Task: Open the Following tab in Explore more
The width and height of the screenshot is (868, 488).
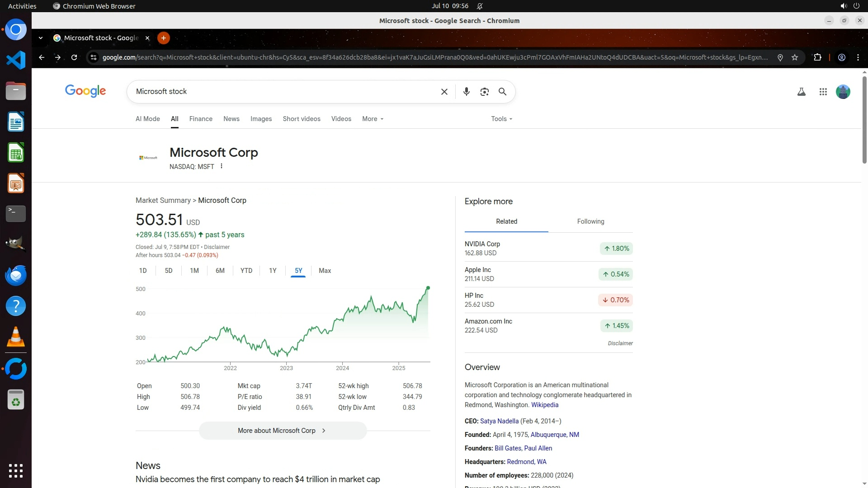Action: point(590,221)
